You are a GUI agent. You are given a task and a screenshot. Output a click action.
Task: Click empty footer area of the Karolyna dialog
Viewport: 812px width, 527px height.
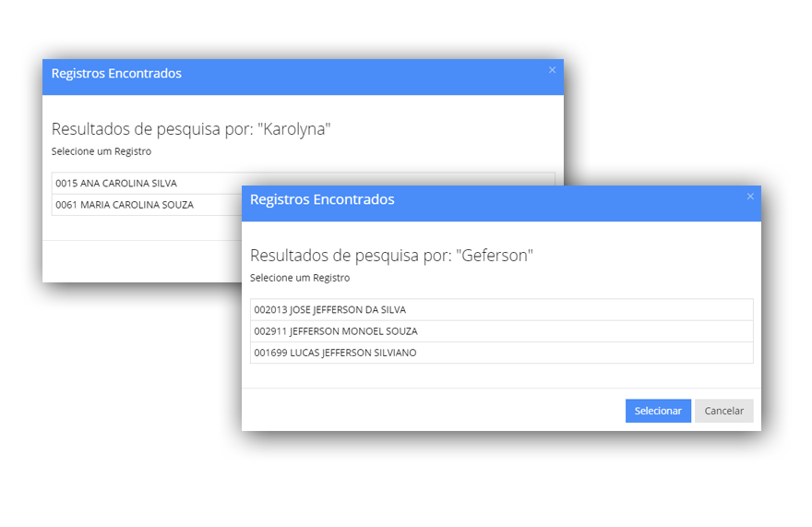pos(142,261)
